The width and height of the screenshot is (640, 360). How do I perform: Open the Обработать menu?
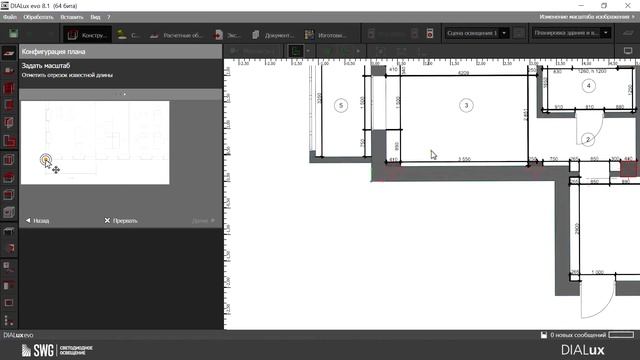point(38,17)
